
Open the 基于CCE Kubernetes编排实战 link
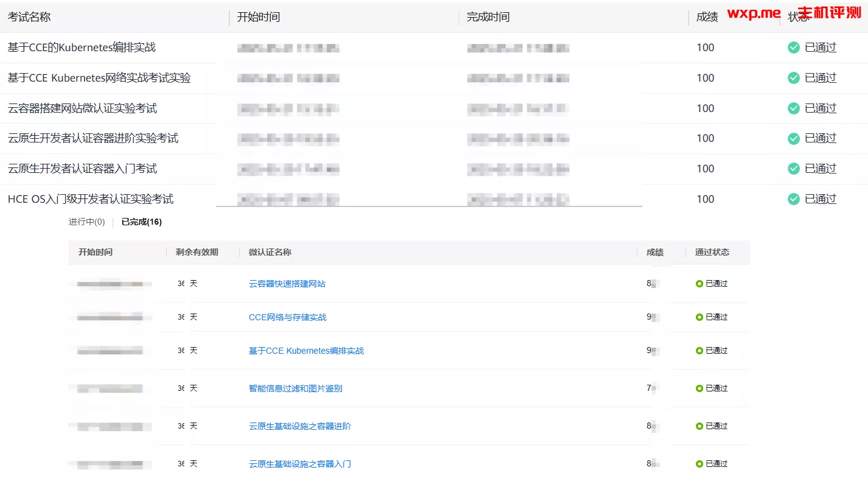coord(306,351)
